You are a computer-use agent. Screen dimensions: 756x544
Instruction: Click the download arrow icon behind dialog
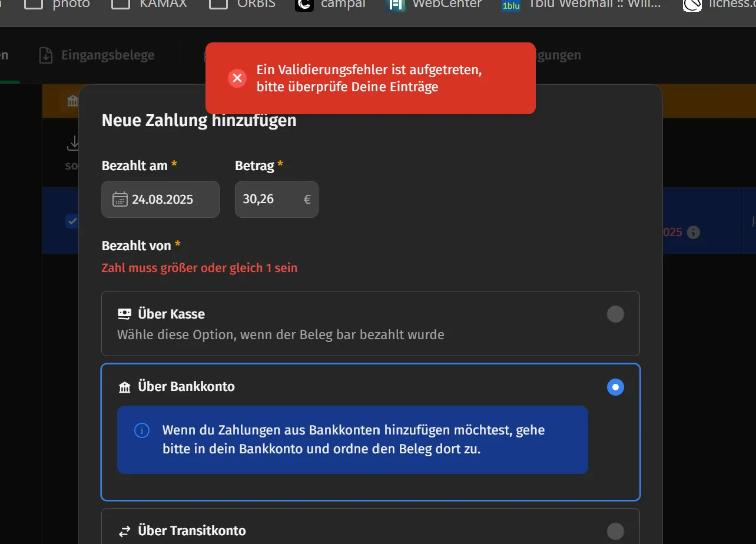point(74,143)
